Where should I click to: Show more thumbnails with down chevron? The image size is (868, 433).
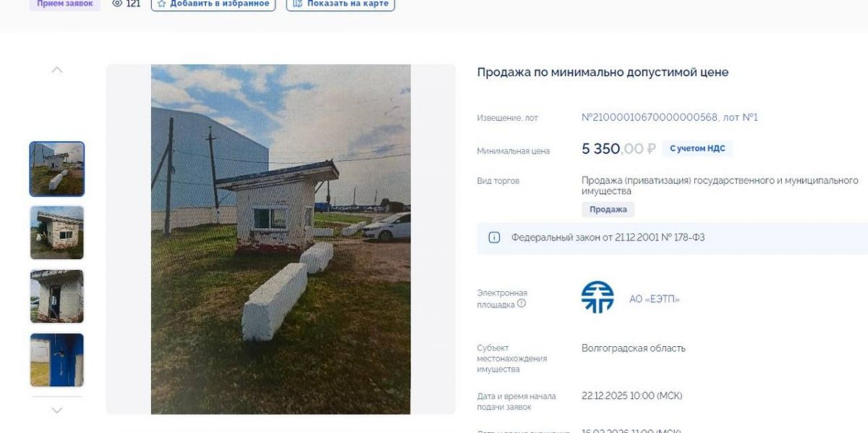pos(57,411)
